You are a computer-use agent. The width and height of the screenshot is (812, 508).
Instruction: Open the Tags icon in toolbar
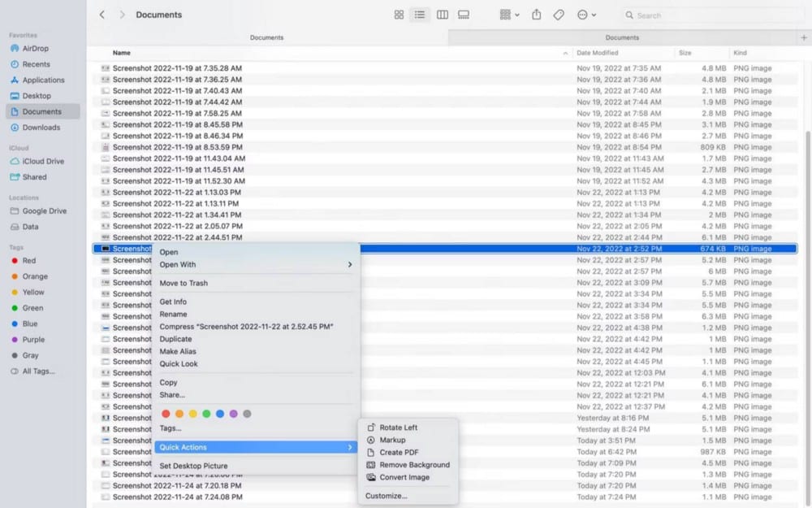(558, 15)
